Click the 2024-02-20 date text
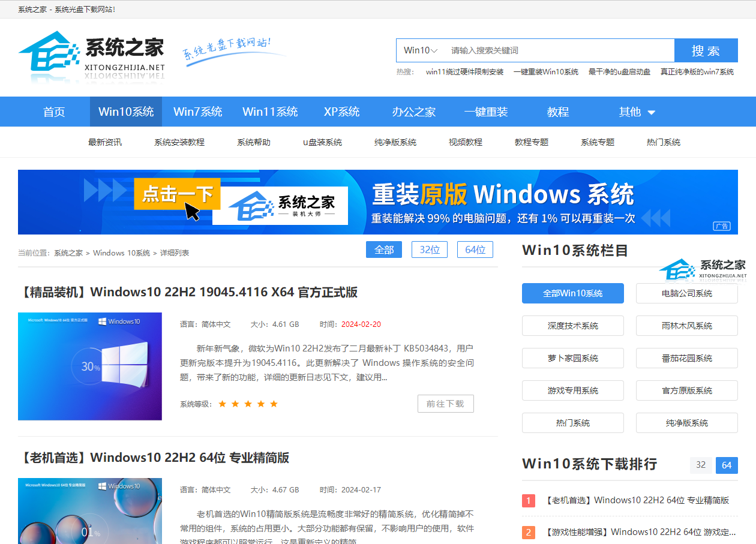 point(361,324)
